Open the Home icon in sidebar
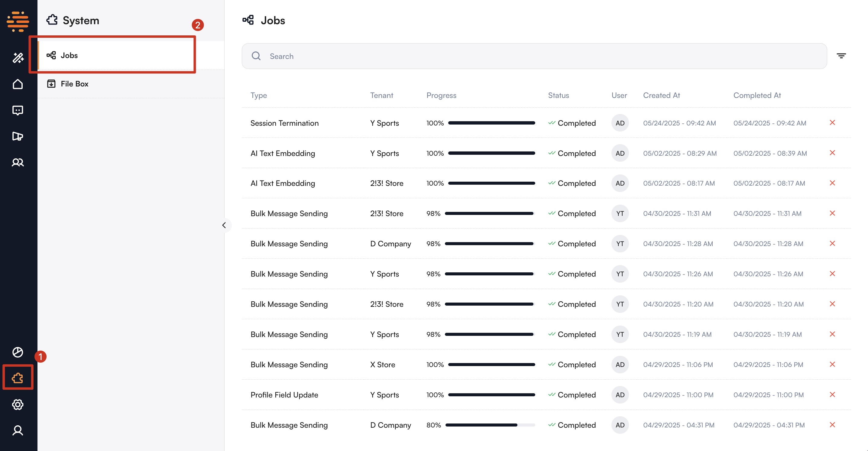Viewport: 868px width, 451px height. click(18, 84)
